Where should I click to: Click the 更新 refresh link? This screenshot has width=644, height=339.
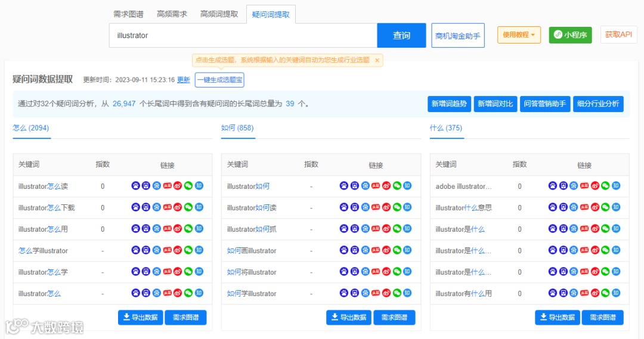[x=183, y=80]
